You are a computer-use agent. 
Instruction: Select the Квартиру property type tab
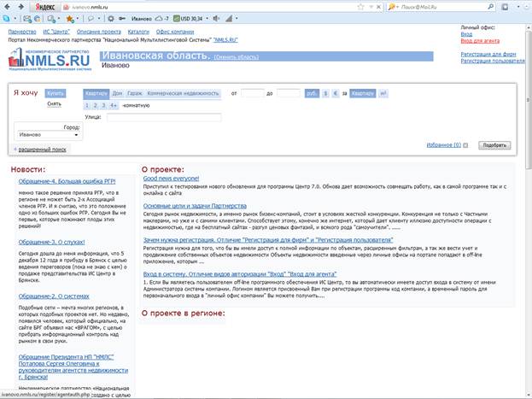pos(96,93)
